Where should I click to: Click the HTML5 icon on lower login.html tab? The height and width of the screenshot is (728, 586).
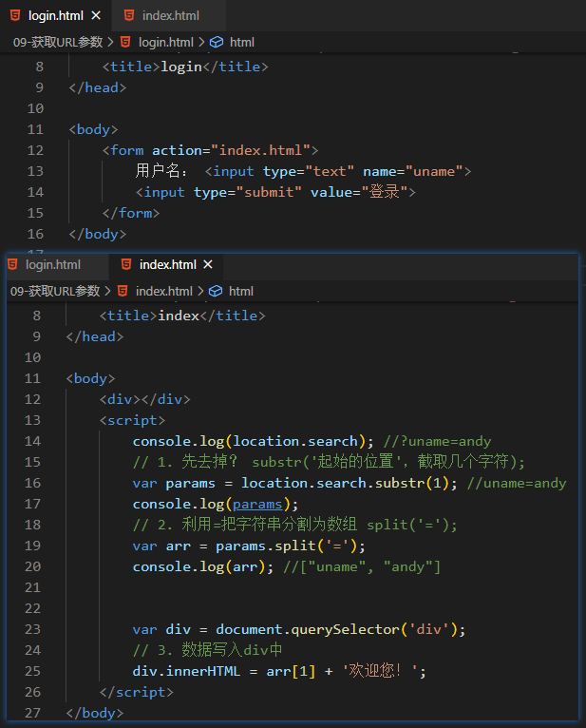tap(12, 264)
